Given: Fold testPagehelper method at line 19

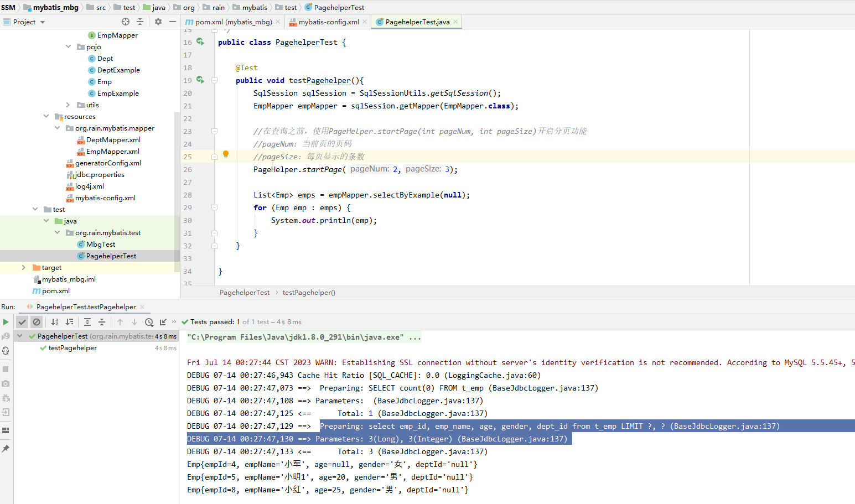Looking at the screenshot, I should click(214, 80).
